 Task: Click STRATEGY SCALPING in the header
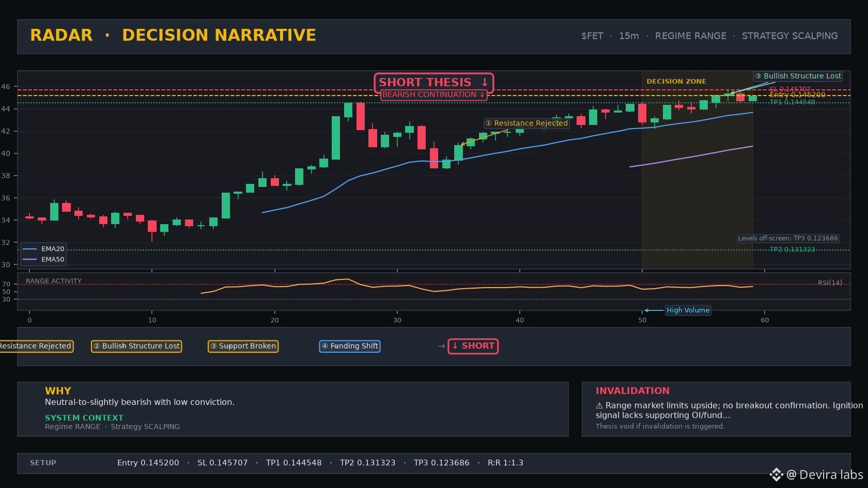pos(790,36)
